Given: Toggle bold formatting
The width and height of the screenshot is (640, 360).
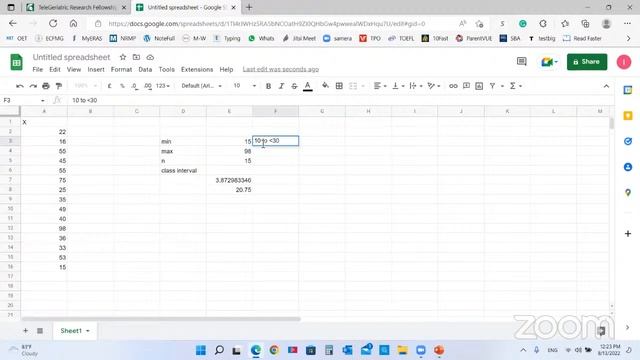Looking at the screenshot, I should pyautogui.click(x=268, y=86).
